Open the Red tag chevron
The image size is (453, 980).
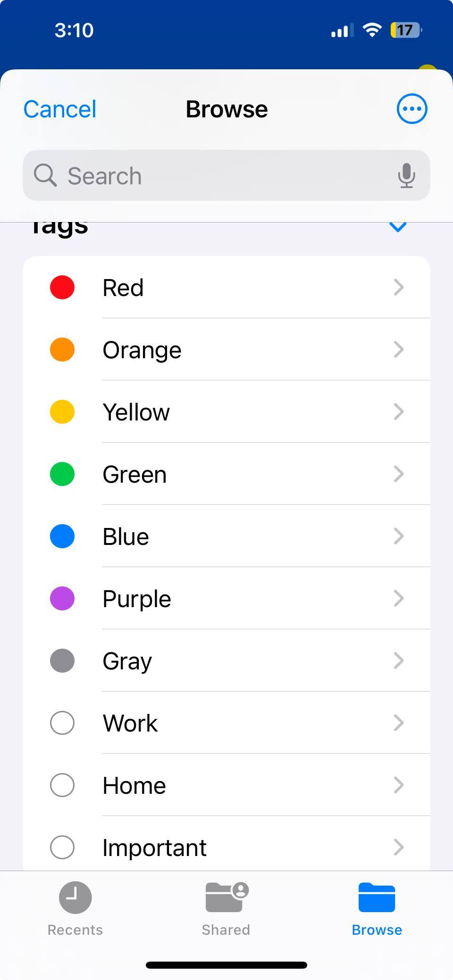(x=399, y=287)
